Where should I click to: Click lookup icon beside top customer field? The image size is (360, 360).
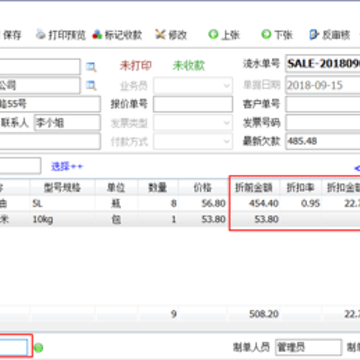click(91, 67)
